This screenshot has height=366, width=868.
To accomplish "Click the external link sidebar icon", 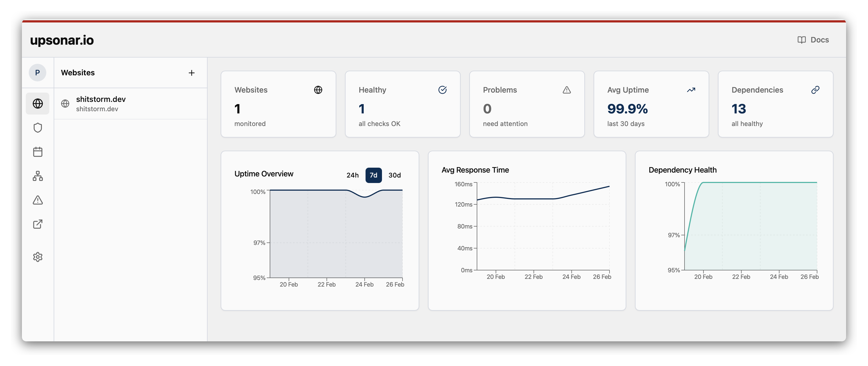I will point(38,224).
